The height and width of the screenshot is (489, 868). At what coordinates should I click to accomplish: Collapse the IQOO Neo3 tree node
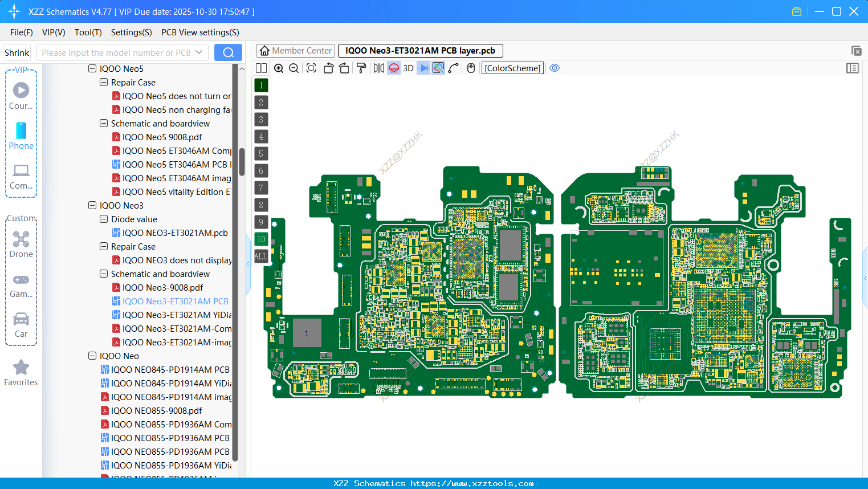coord(92,205)
